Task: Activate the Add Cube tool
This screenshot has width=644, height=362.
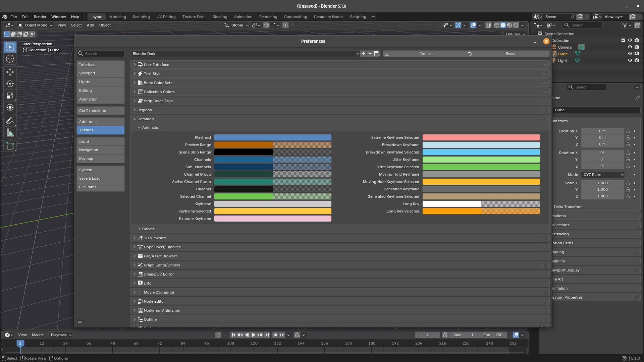Action: (x=10, y=146)
